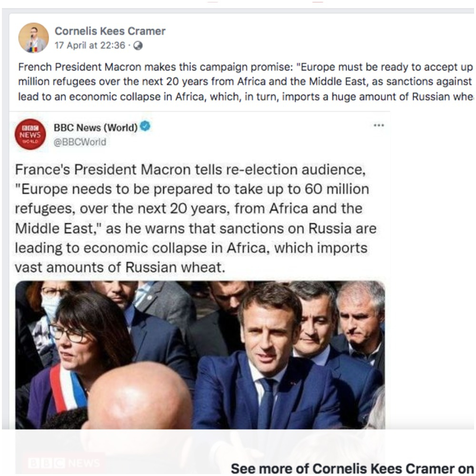Screen dimensions: 476x476
Task: Open the three-dot options menu on the tweet
Action: point(378,125)
